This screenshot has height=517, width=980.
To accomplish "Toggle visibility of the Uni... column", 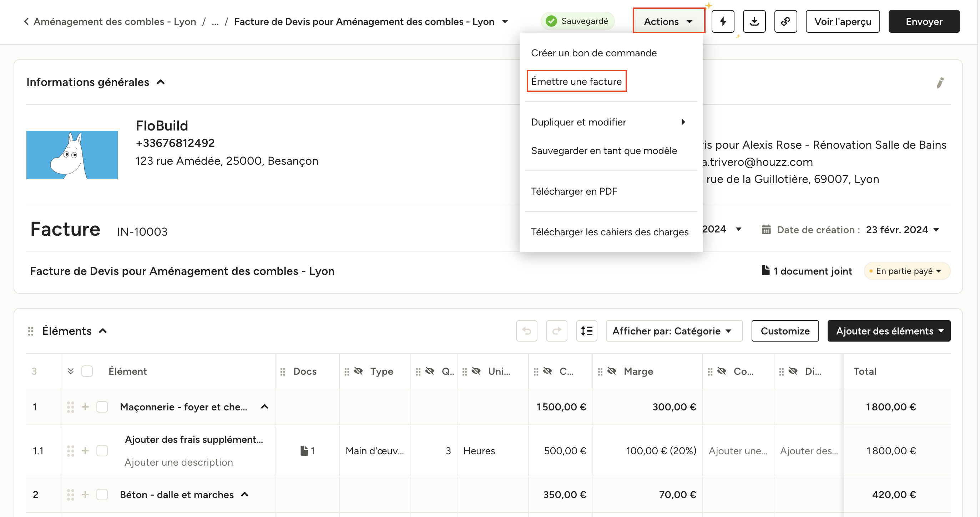I will coord(476,371).
